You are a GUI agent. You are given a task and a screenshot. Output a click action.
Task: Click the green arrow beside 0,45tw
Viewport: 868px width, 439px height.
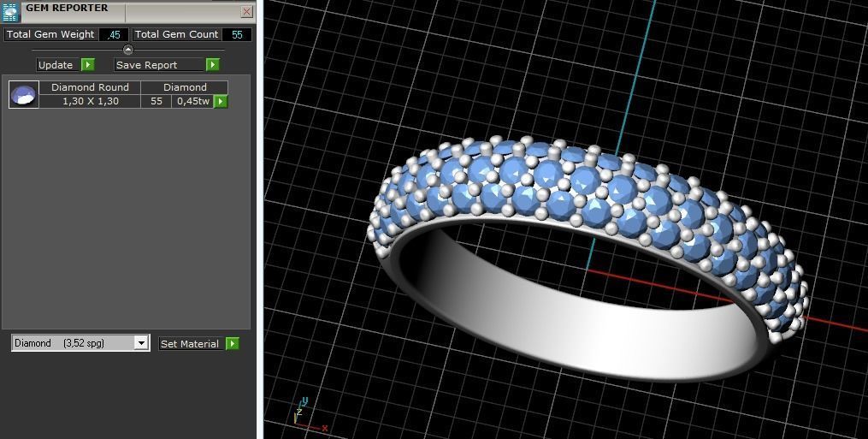[221, 102]
